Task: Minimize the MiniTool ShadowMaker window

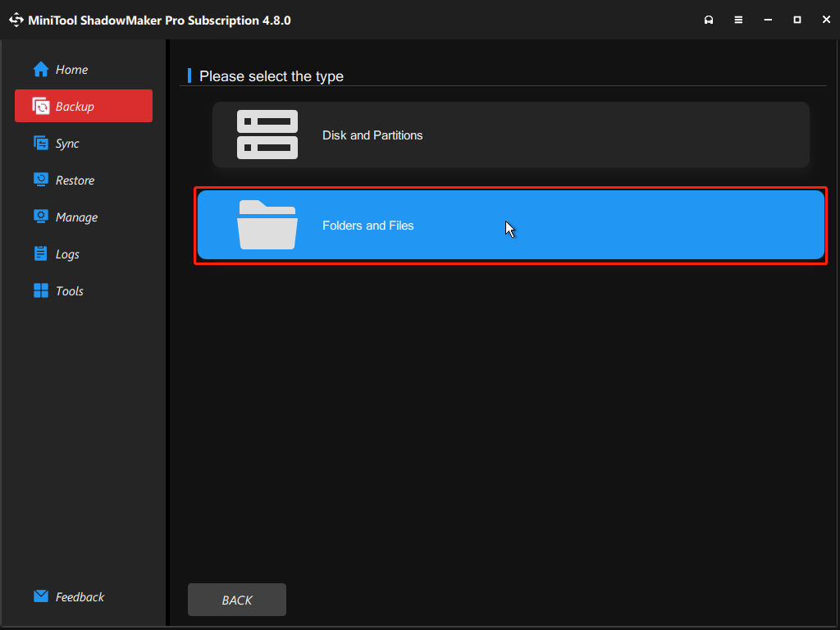Action: [768, 19]
